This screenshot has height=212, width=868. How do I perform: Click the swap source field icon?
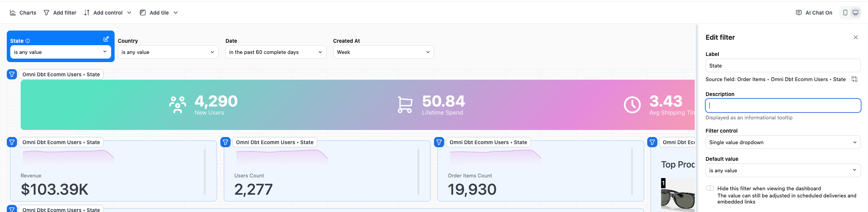(x=854, y=79)
